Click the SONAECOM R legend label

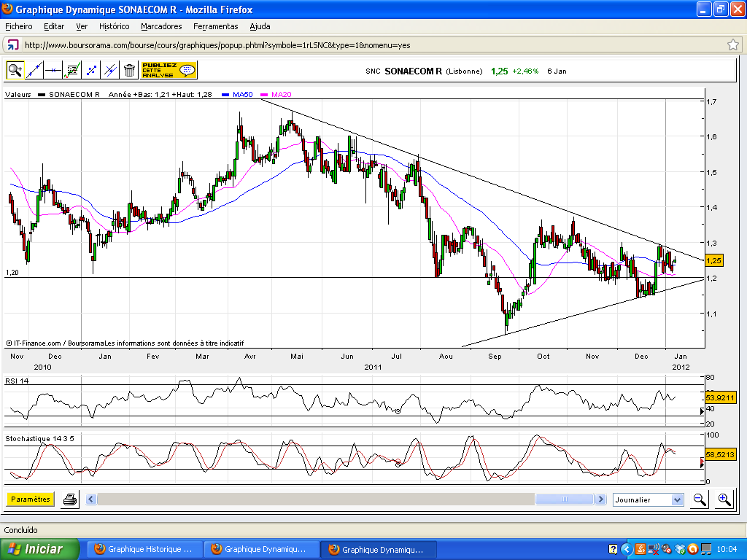[x=74, y=94]
